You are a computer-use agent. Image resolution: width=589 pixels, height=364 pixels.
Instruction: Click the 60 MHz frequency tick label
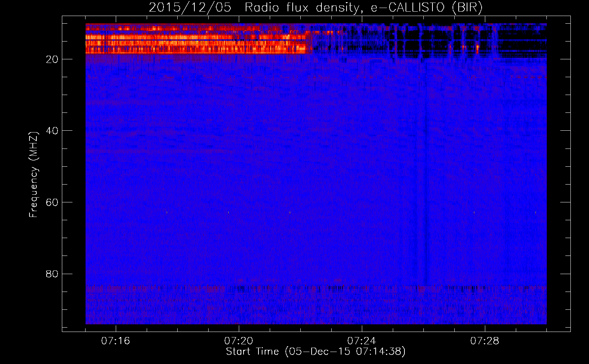pos(52,202)
